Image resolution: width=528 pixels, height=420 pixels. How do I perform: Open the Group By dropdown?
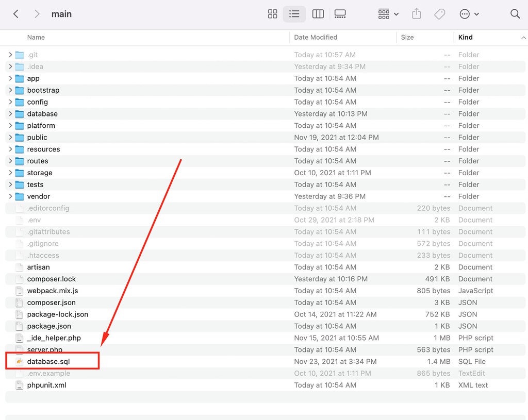click(x=388, y=14)
